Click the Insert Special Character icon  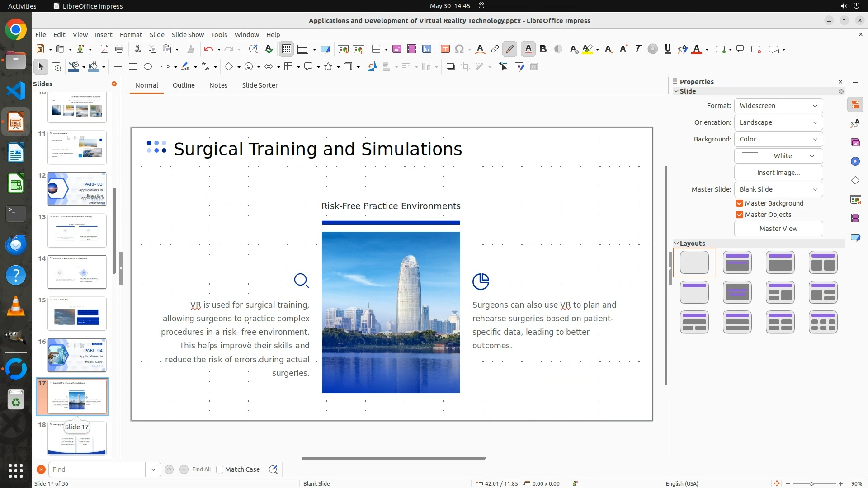(459, 49)
